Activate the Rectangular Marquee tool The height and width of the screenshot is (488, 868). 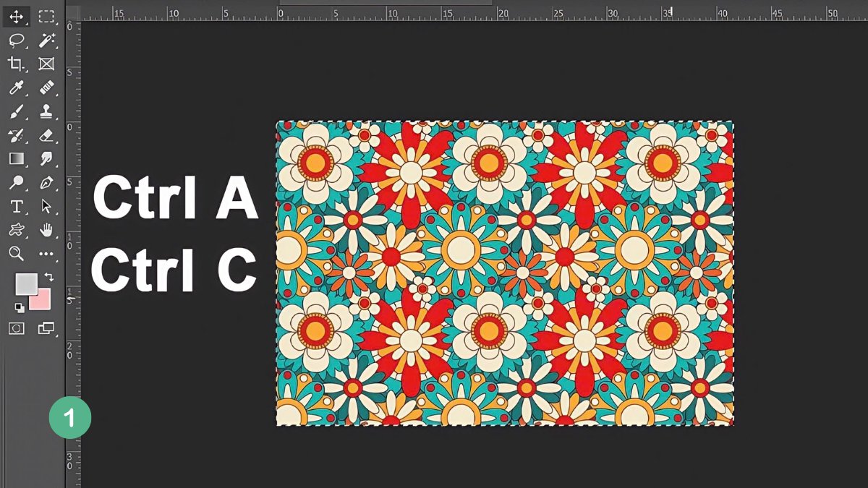[46, 17]
